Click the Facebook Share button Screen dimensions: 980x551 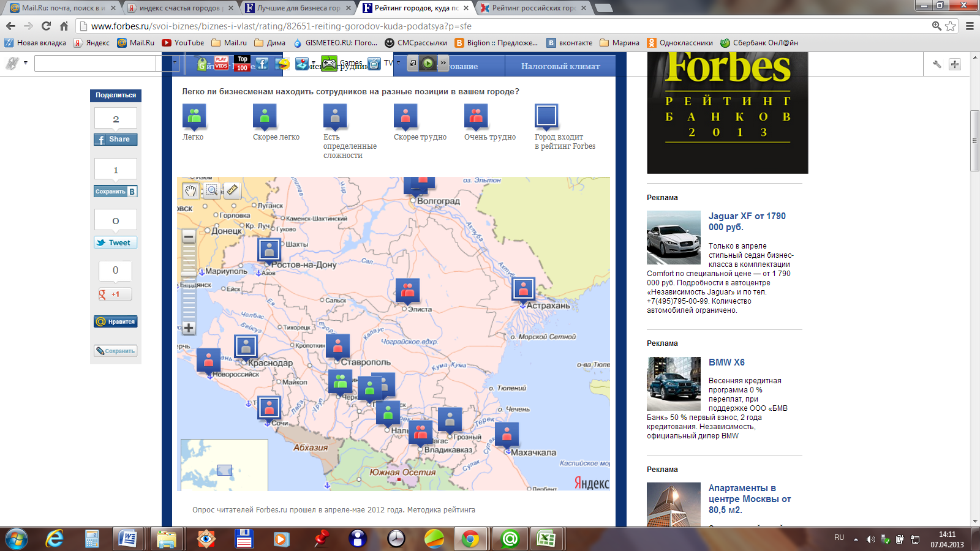116,140
